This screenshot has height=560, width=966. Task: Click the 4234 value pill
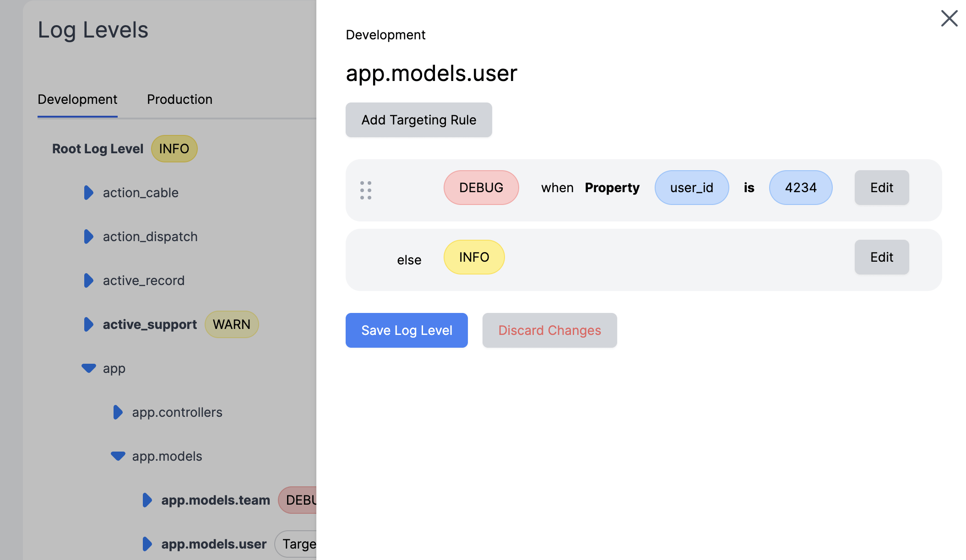point(801,188)
